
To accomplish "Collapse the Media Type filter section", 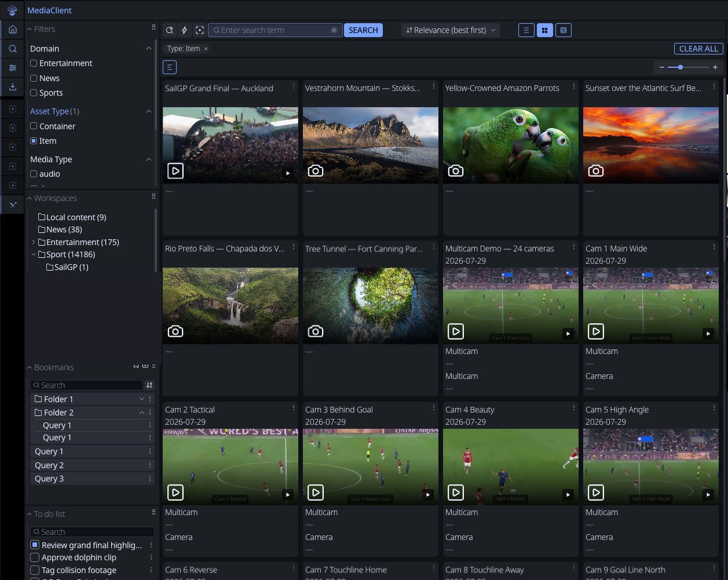I will (149, 159).
